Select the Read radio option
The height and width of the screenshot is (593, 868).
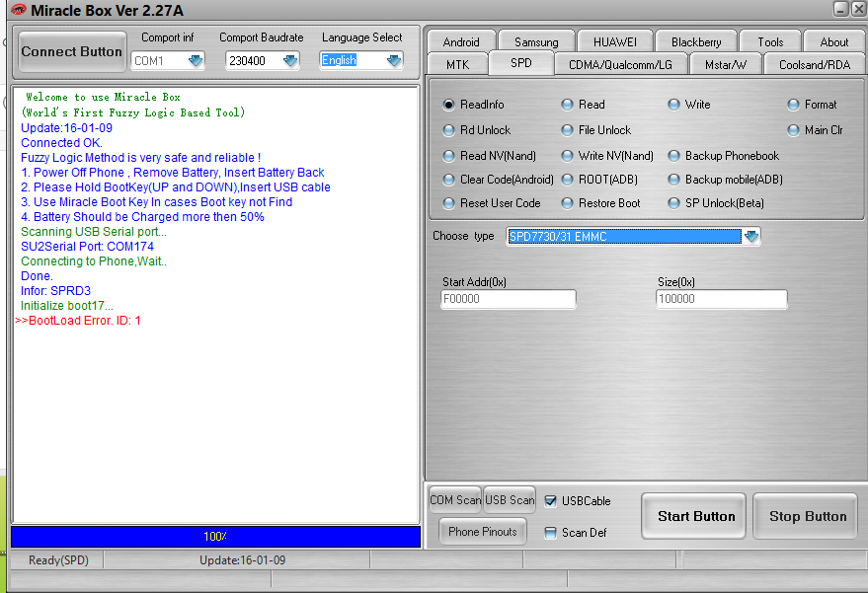click(567, 105)
